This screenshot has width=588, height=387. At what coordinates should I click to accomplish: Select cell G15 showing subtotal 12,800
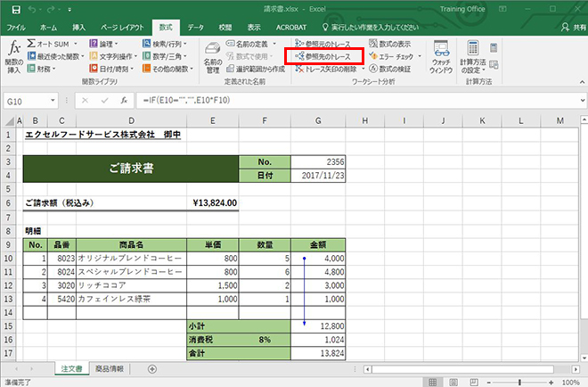[318, 325]
